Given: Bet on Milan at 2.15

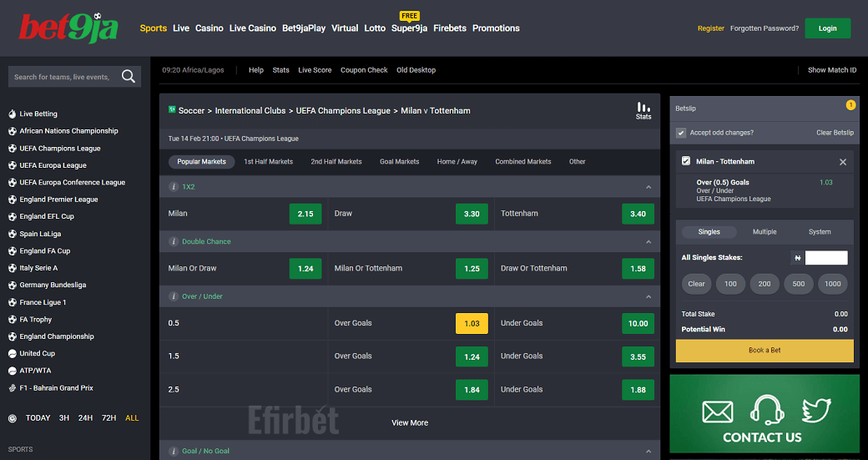Looking at the screenshot, I should click(x=305, y=214).
